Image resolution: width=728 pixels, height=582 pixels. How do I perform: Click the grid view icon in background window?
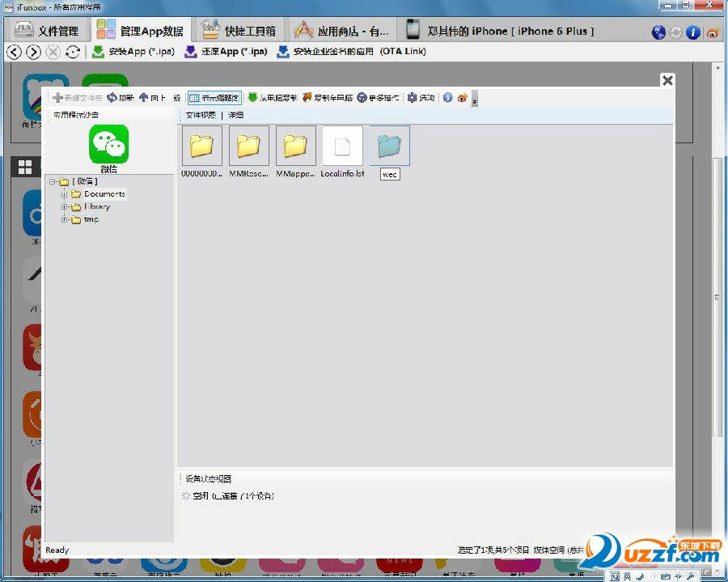click(25, 166)
